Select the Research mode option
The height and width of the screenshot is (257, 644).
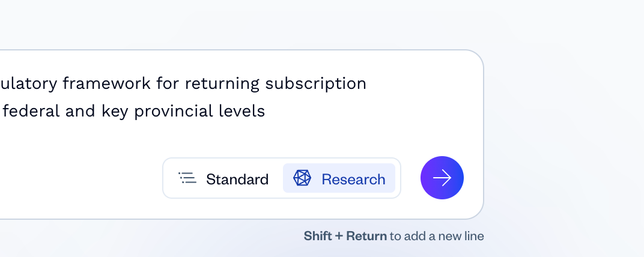click(339, 178)
